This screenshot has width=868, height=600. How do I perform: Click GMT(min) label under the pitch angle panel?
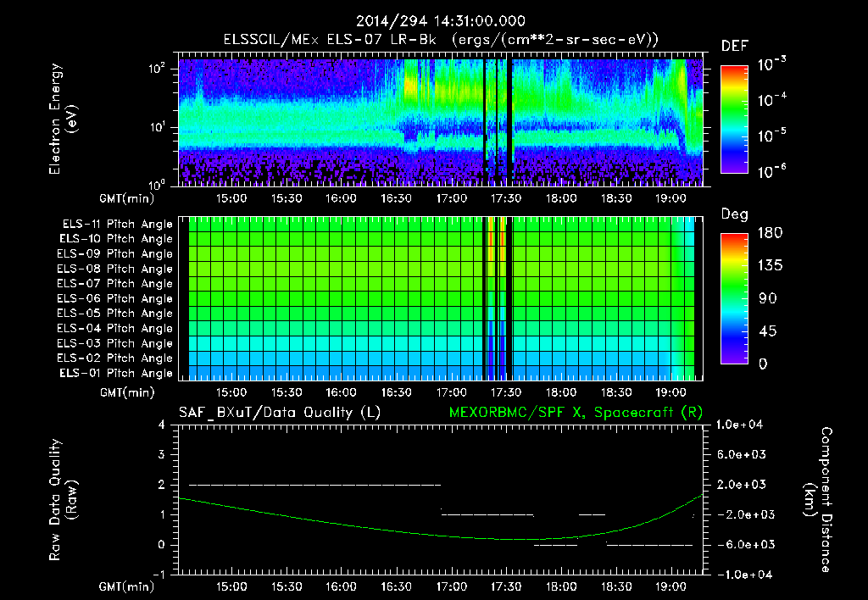(x=127, y=393)
